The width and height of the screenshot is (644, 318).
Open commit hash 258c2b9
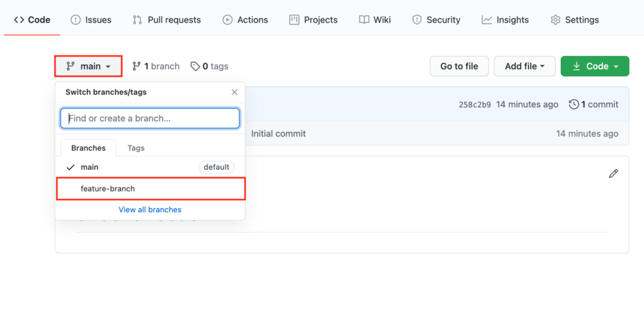coord(475,105)
